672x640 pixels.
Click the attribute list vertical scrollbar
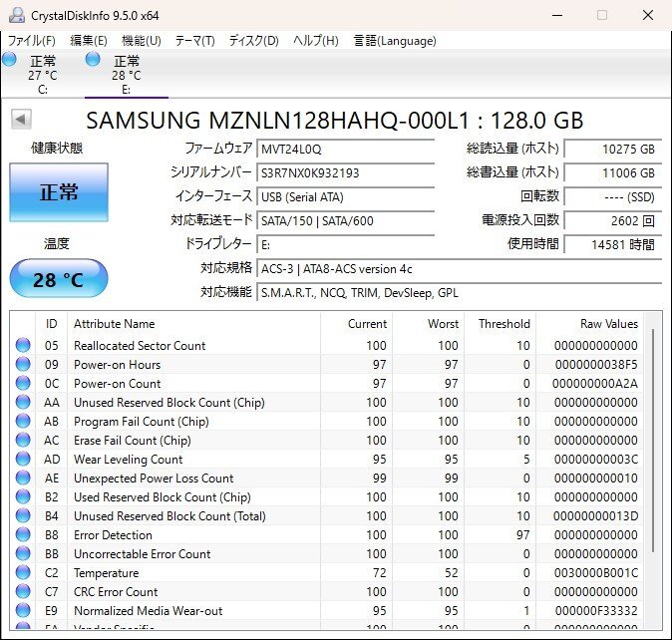coord(653,441)
